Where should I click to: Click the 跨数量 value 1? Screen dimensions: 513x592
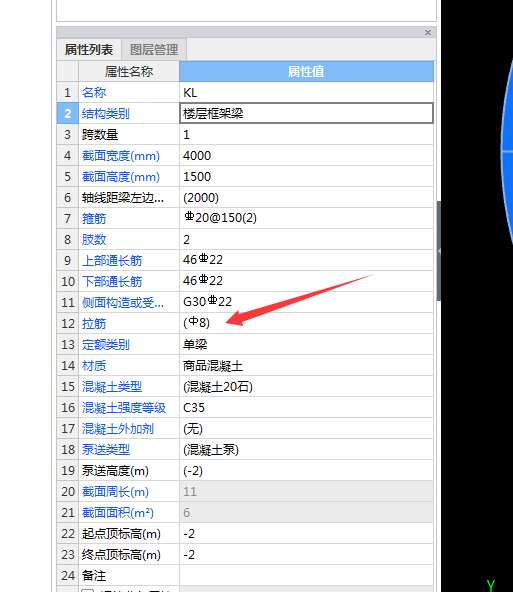pos(306,135)
